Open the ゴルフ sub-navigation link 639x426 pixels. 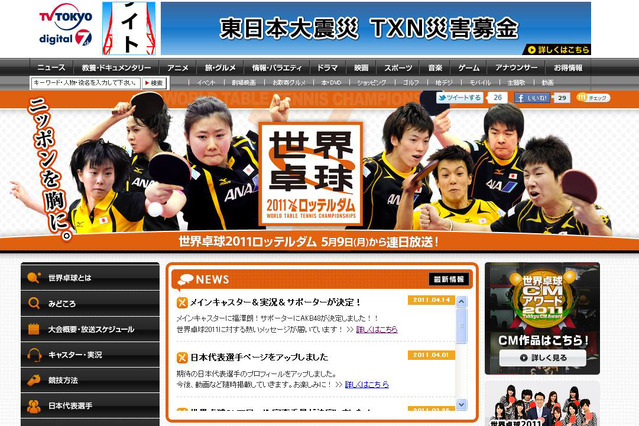[411, 83]
